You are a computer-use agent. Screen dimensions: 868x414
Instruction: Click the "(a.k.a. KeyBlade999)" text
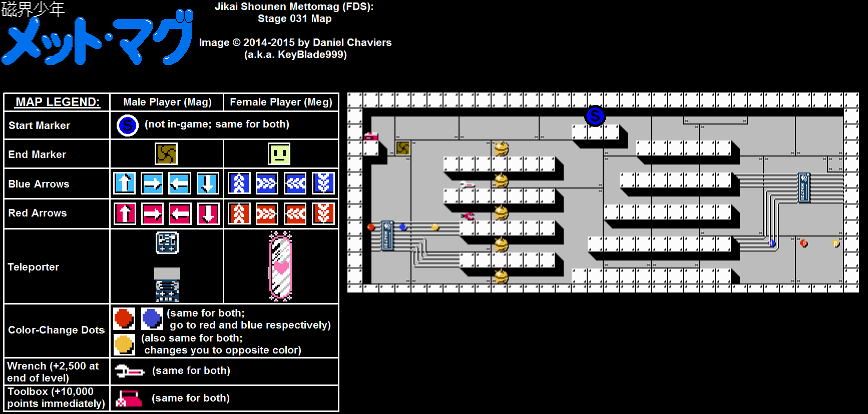coord(295,54)
